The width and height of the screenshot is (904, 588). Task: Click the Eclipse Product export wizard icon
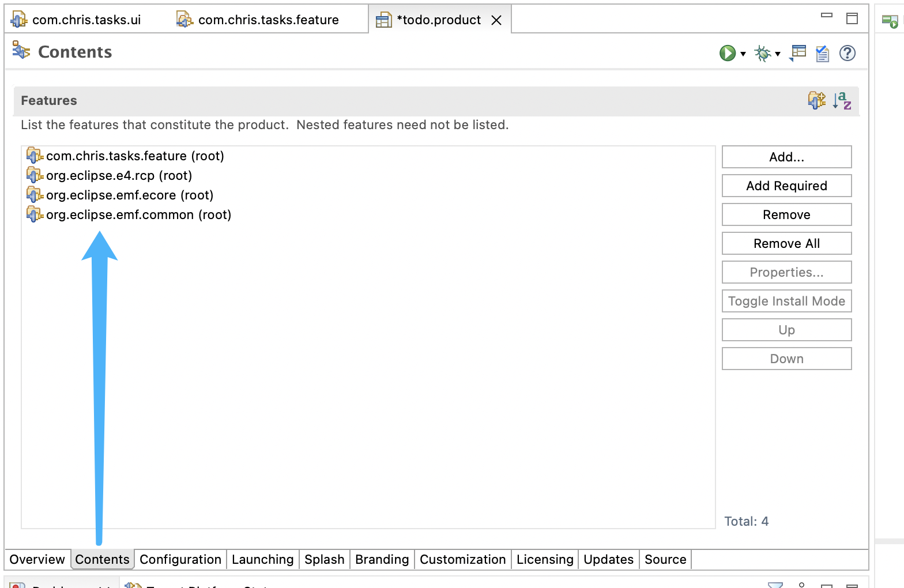[x=798, y=53]
